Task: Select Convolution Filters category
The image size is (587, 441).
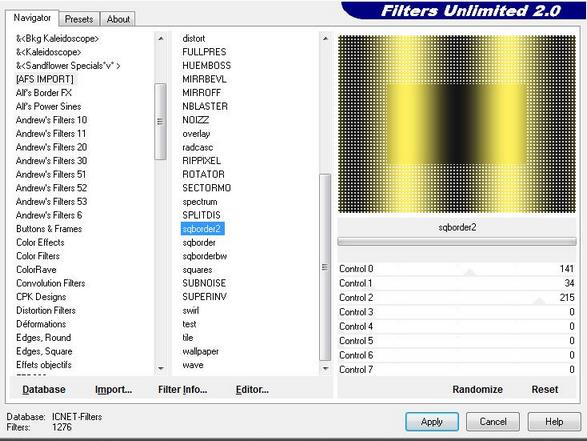Action: click(x=51, y=283)
